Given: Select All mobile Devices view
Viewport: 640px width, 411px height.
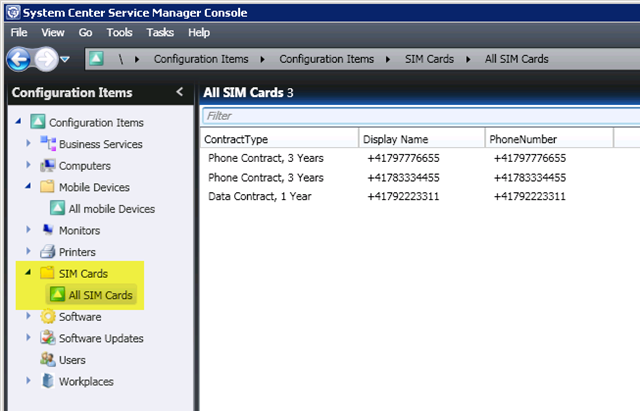Looking at the screenshot, I should (x=111, y=209).
